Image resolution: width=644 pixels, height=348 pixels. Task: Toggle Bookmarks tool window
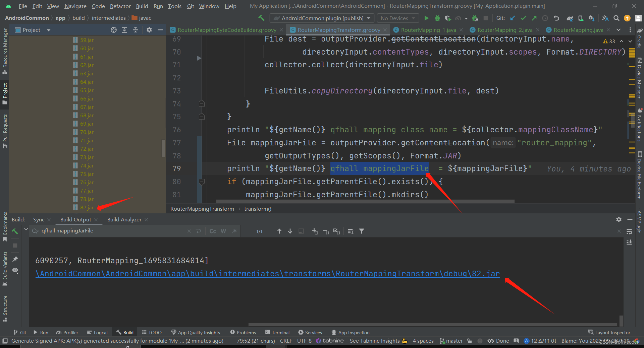click(x=5, y=227)
